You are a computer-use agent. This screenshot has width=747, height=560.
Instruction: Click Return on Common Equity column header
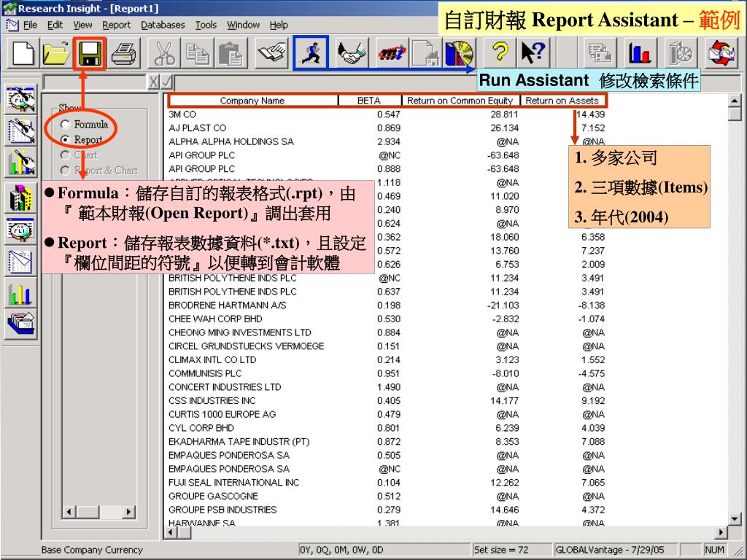460,101
